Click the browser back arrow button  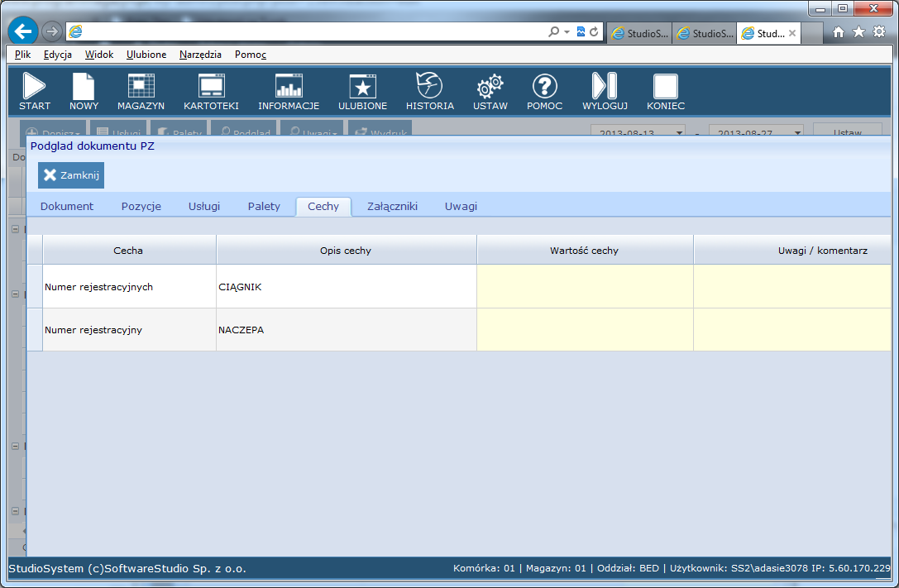coord(23,31)
